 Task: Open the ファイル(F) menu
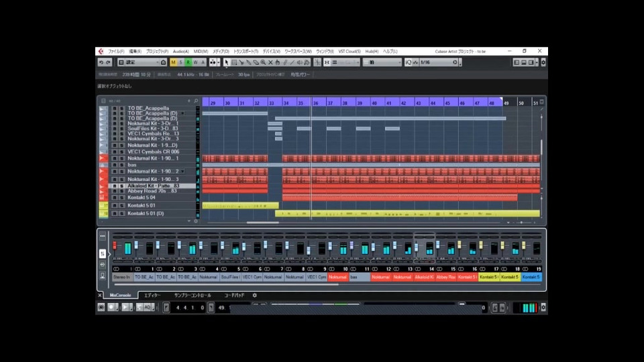tap(116, 52)
